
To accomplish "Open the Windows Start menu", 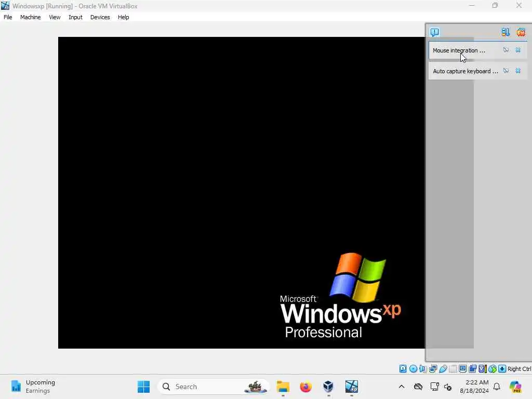I will [x=143, y=387].
